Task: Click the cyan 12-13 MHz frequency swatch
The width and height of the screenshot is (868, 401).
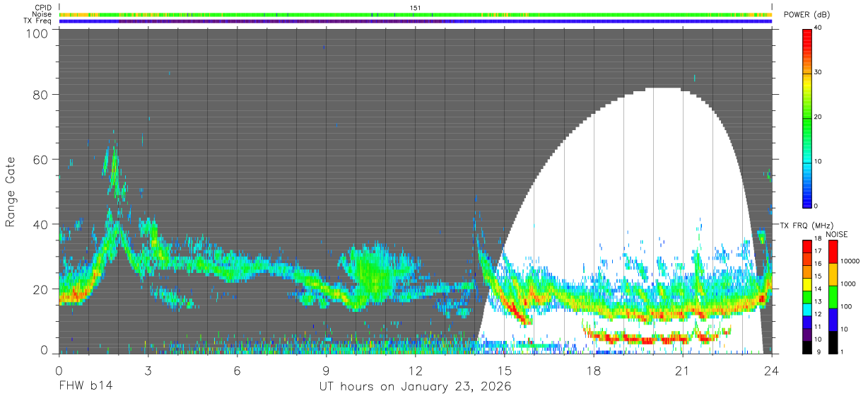Action: point(807,308)
